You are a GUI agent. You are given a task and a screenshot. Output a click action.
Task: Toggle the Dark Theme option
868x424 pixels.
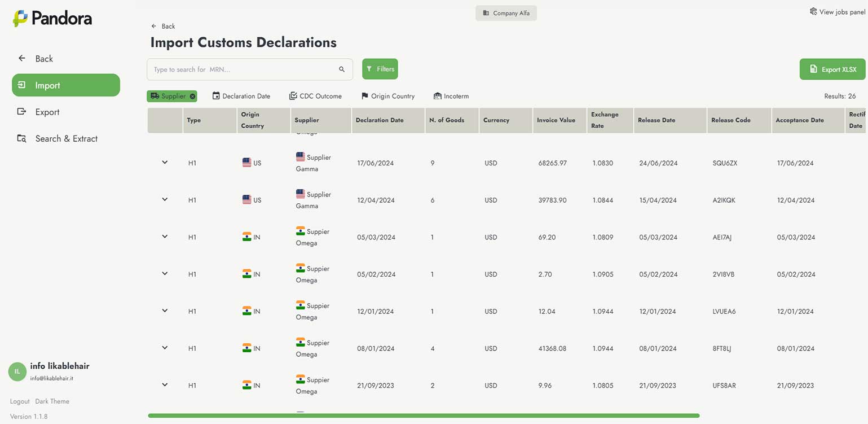(52, 401)
